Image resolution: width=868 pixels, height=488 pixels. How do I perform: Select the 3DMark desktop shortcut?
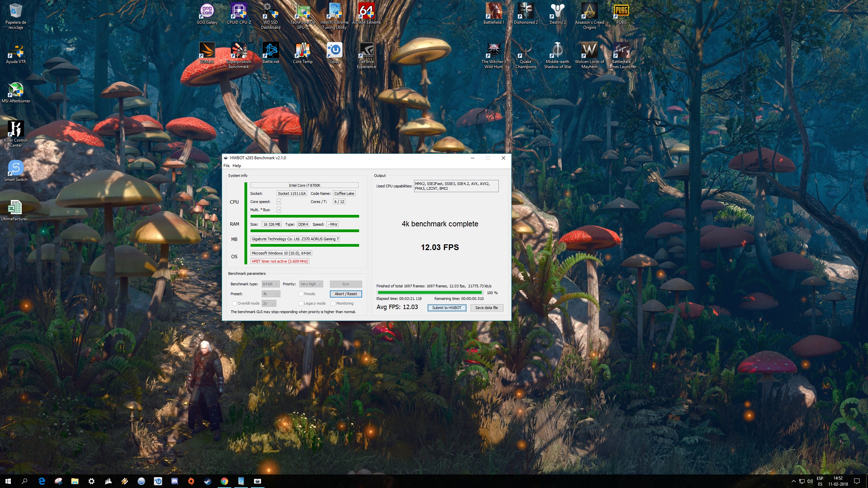(x=207, y=53)
